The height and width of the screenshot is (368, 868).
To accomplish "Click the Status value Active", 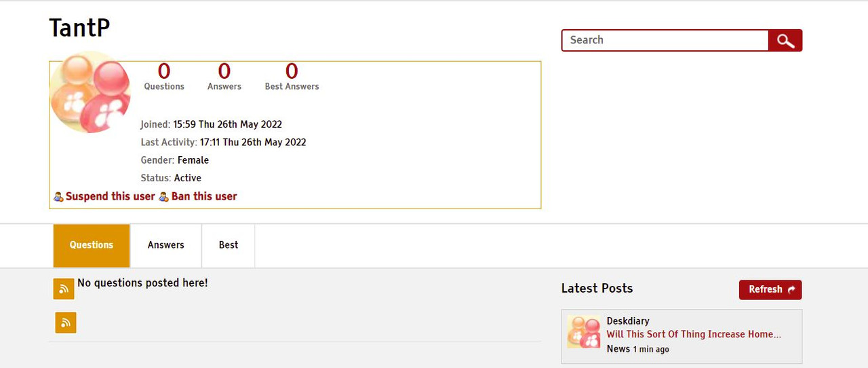I will (188, 178).
